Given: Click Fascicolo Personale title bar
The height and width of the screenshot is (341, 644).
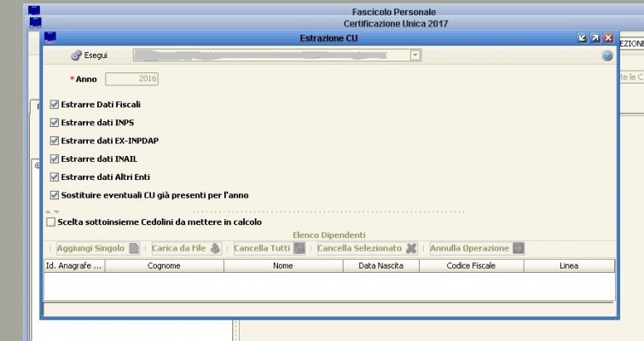Looking at the screenshot, I should coord(394,12).
